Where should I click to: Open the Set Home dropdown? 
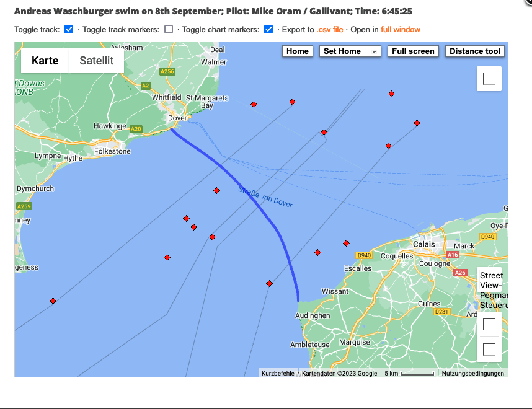(350, 51)
